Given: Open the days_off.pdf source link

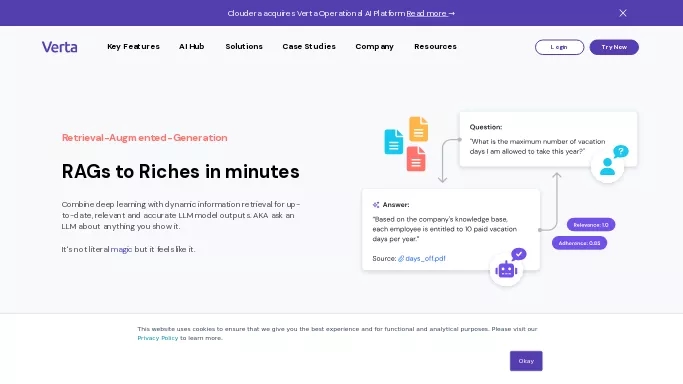Looking at the screenshot, I should tap(425, 259).
